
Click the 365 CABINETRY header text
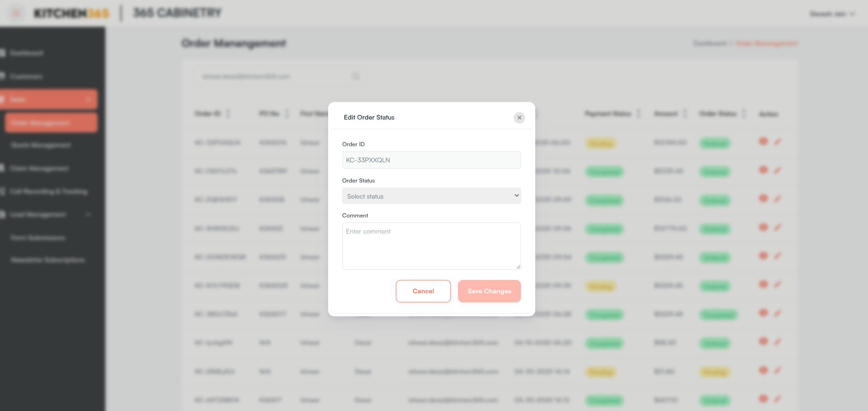(177, 13)
